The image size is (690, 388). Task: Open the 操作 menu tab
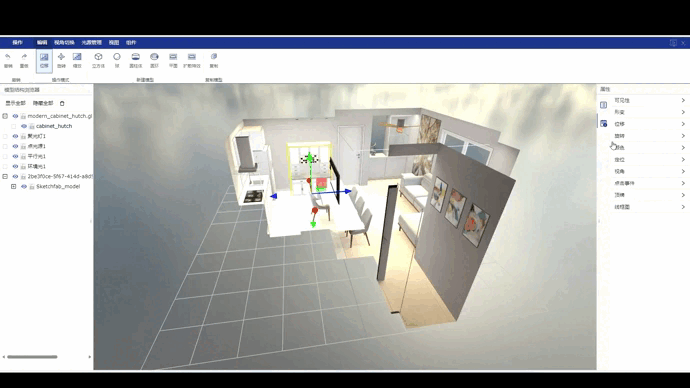18,43
